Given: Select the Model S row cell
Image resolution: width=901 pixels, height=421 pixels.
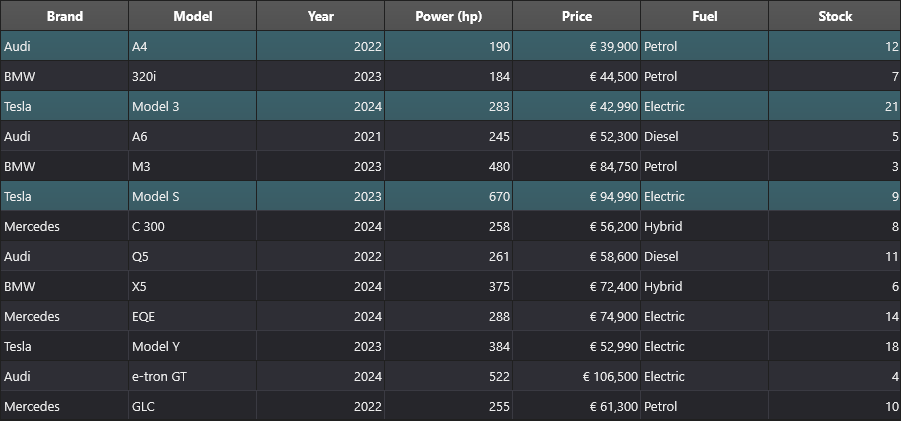Looking at the screenshot, I should pos(192,196).
